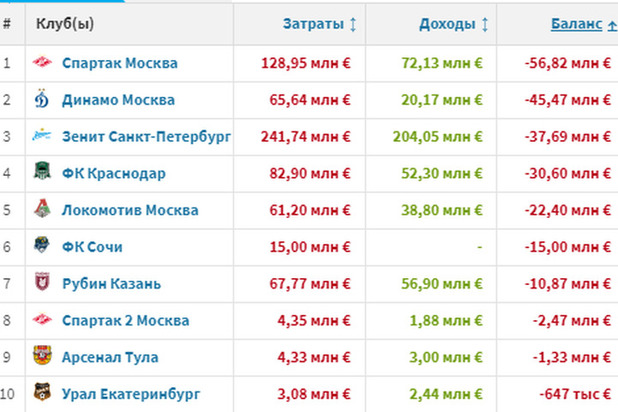Screen dimensions: 618x412
Task: Click the Спартак Москва club crest
Action: pyautogui.click(x=42, y=62)
